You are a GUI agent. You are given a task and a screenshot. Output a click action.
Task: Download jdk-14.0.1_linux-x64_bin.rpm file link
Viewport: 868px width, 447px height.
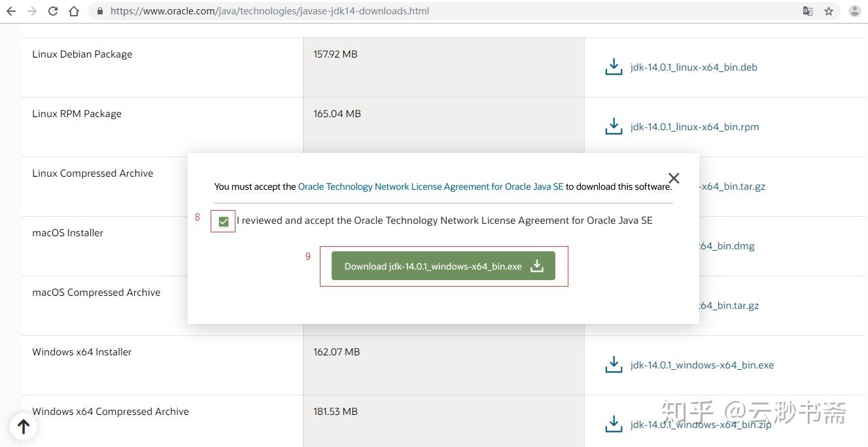coord(695,127)
